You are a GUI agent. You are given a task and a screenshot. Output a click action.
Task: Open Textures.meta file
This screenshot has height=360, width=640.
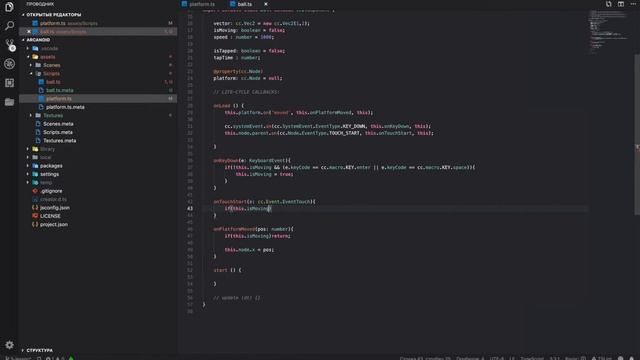(x=60, y=140)
